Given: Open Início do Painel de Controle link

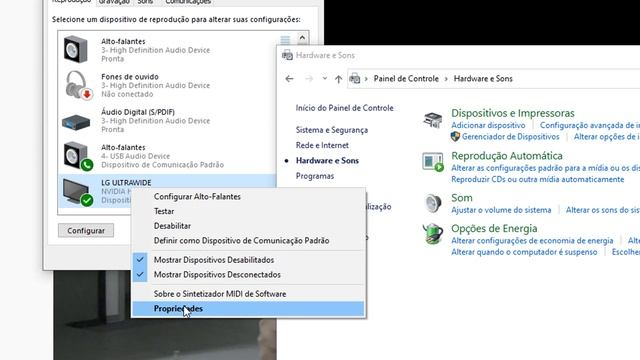Looking at the screenshot, I should 344,108.
